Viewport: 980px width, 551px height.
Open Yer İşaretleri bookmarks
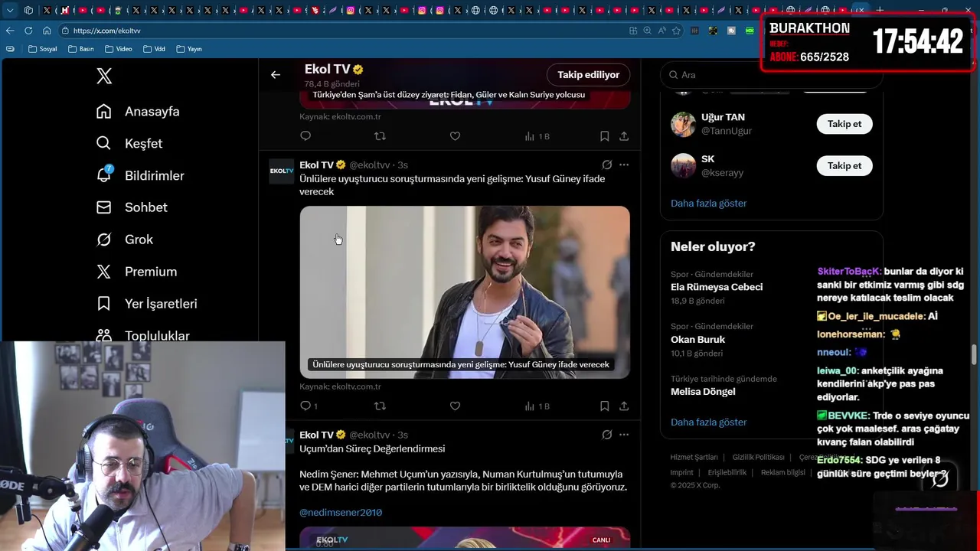point(146,304)
